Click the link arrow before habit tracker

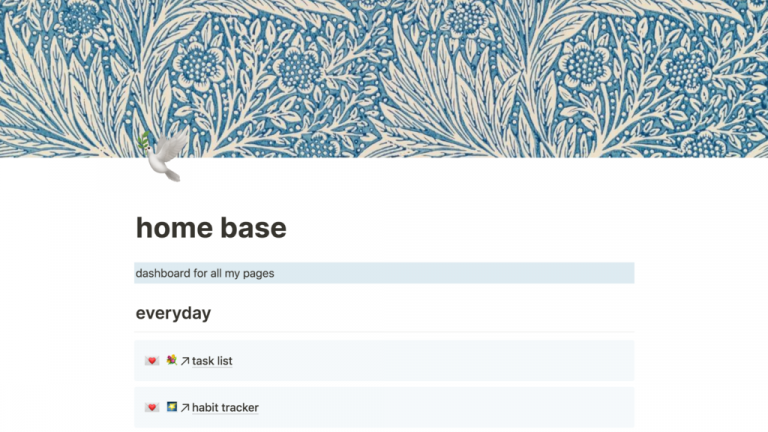point(185,408)
